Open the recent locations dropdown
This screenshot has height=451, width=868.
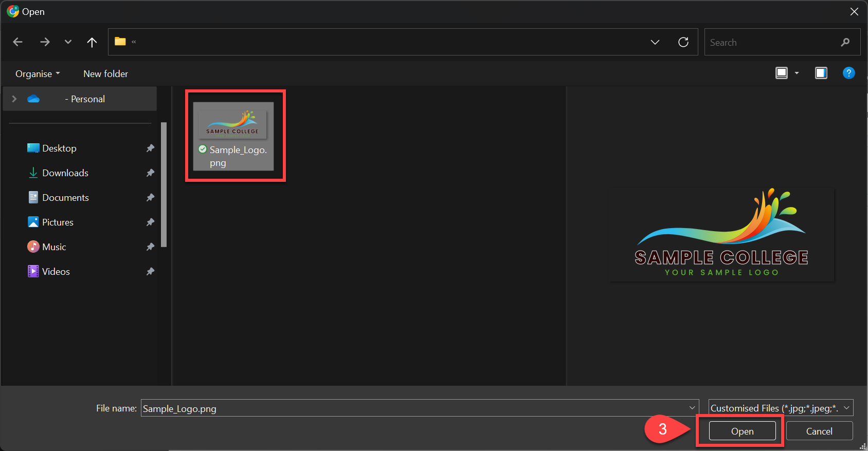68,42
